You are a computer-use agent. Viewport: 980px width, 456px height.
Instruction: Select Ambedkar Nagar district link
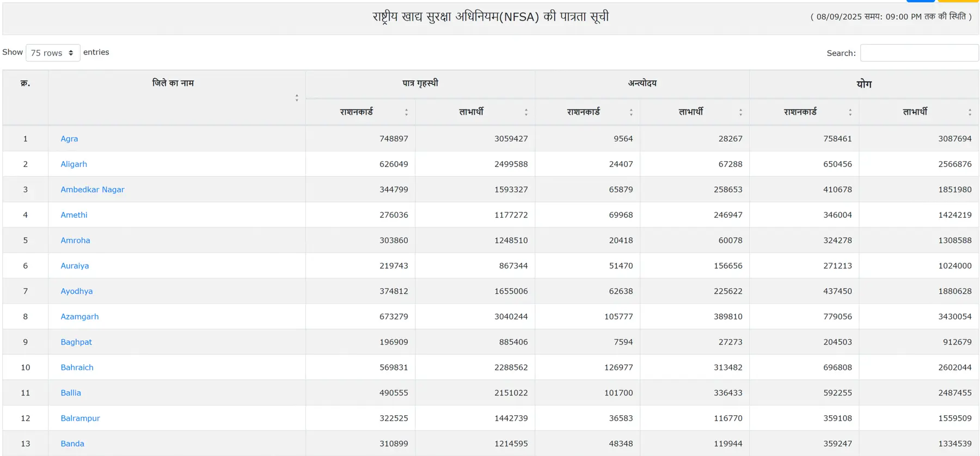pyautogui.click(x=93, y=189)
